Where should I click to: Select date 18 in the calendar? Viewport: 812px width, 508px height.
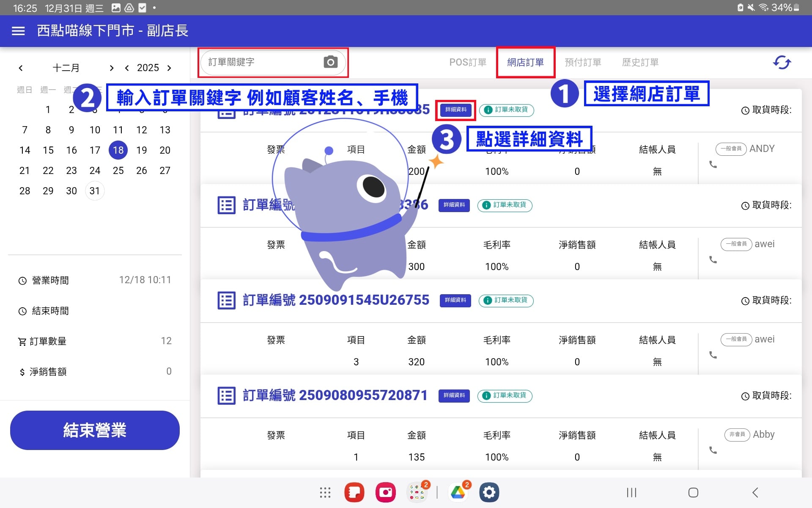click(118, 150)
